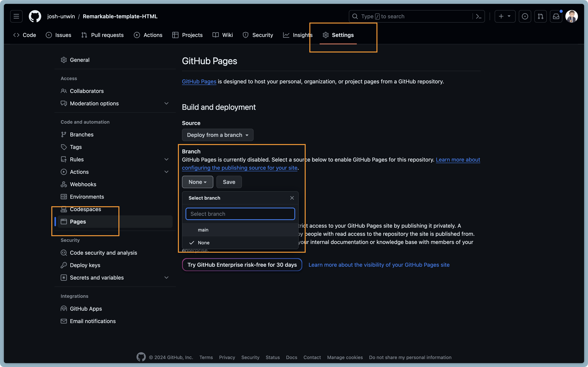Open Codespaces settings
Viewport: 588px width, 367px height.
click(115, 209)
